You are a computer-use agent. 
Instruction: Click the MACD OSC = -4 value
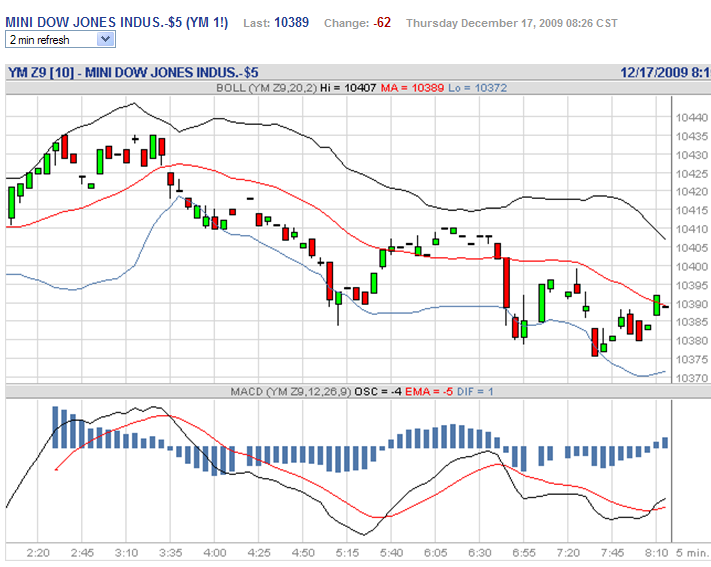pos(378,391)
